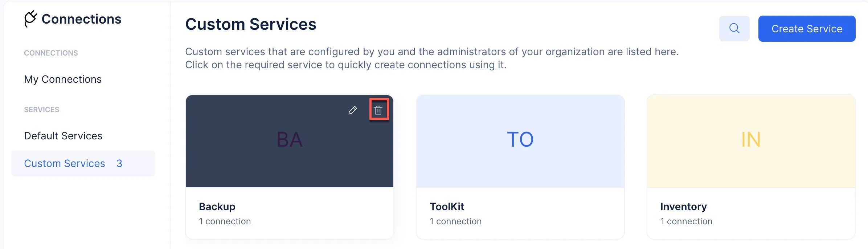Image resolution: width=868 pixels, height=249 pixels.
Task: Click the ToolKit service name
Action: (x=447, y=207)
